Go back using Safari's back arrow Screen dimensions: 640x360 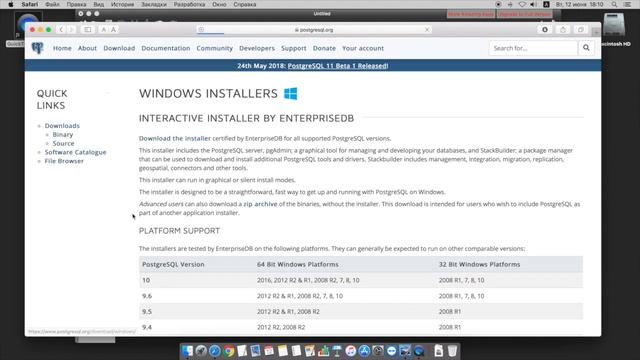pyautogui.click(x=61, y=30)
